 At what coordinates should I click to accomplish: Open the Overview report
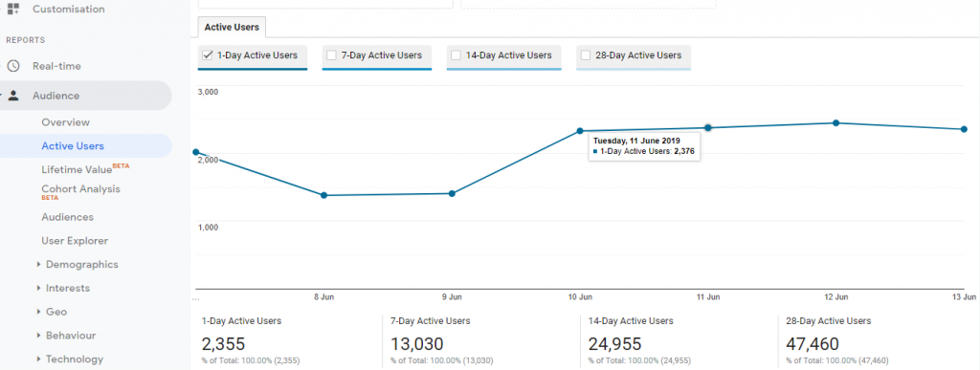click(66, 122)
